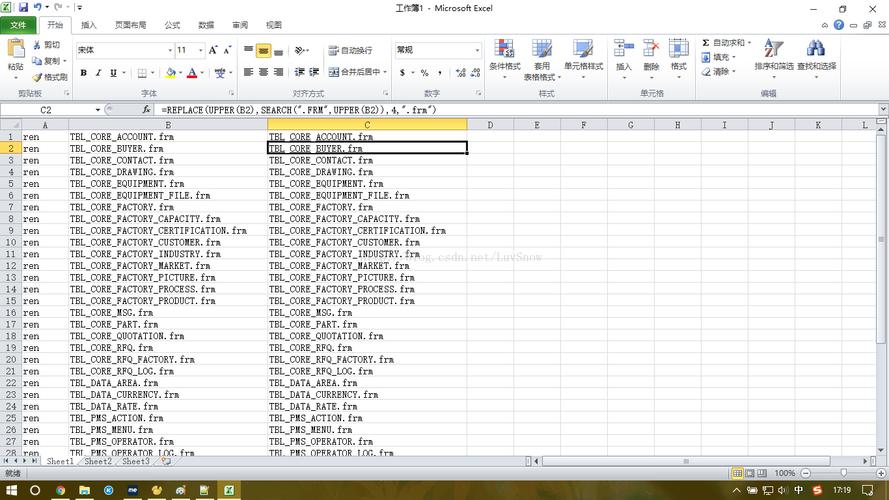Image resolution: width=889 pixels, height=500 pixels.
Task: Click the Paste icon in clipboard group
Action: coord(16,50)
